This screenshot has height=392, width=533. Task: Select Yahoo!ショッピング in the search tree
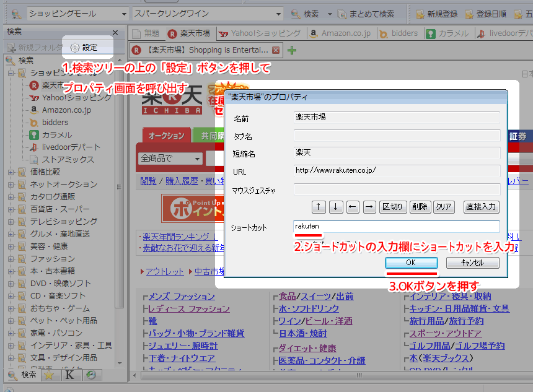click(71, 98)
